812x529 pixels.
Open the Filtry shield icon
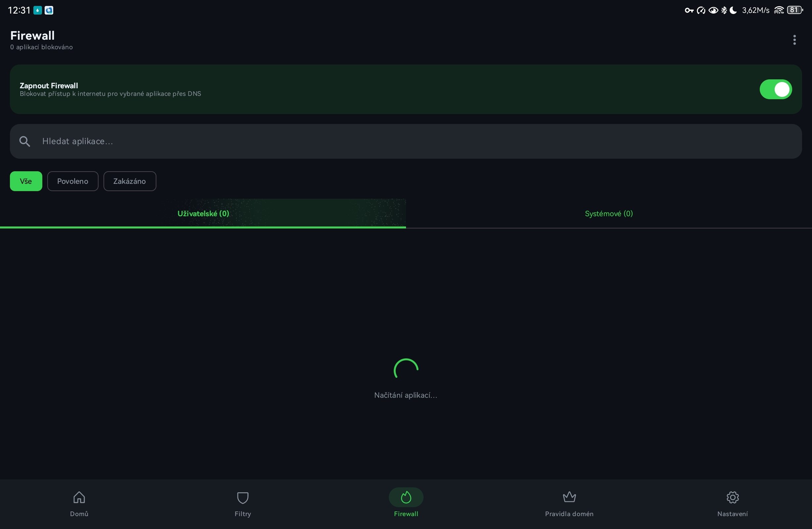pyautogui.click(x=243, y=498)
